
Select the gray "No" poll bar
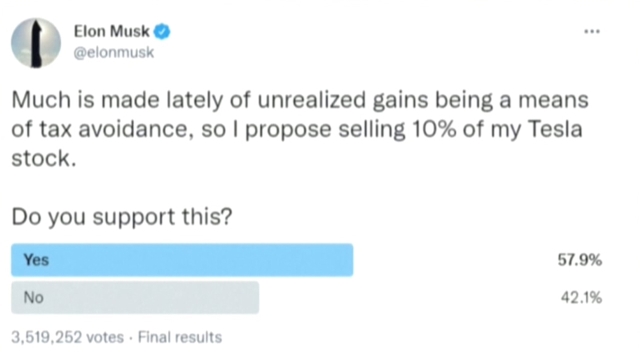[x=135, y=298]
